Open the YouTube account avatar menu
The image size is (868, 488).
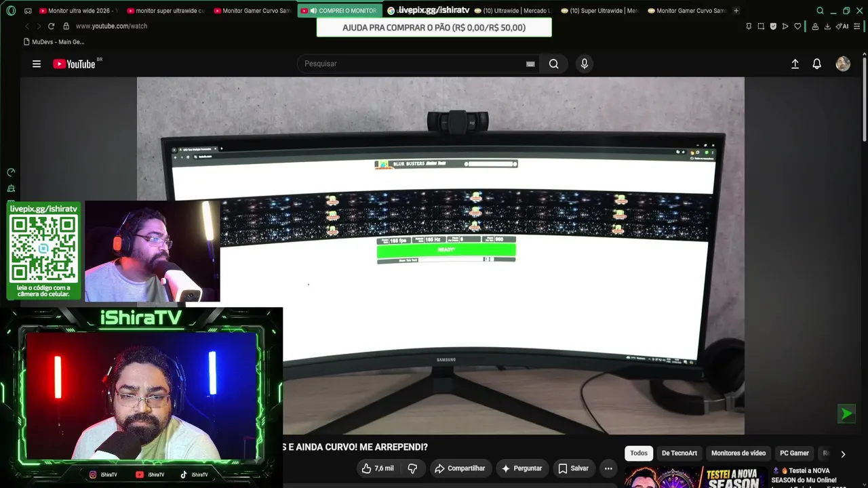pos(843,64)
